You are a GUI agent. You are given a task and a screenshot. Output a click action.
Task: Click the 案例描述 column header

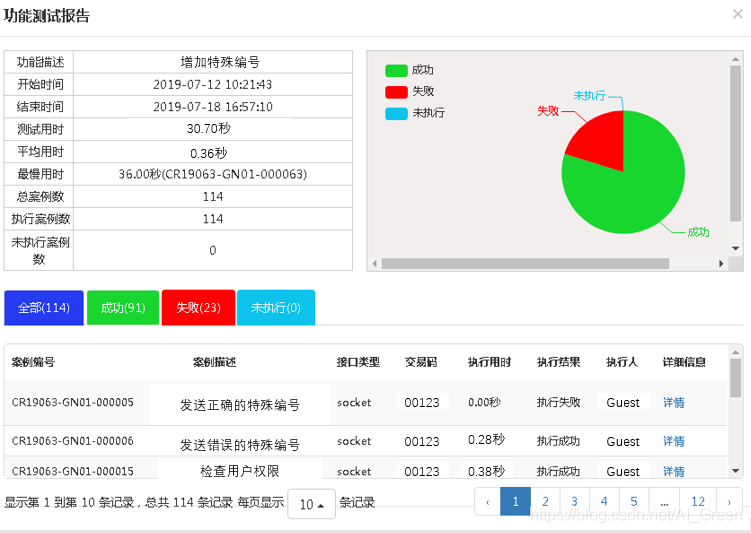point(215,362)
